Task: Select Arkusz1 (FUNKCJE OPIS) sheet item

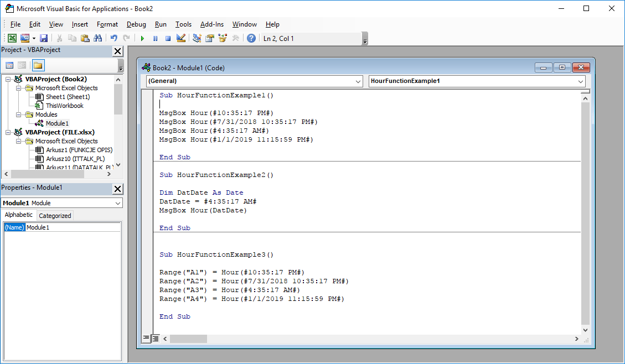Action: click(79, 150)
